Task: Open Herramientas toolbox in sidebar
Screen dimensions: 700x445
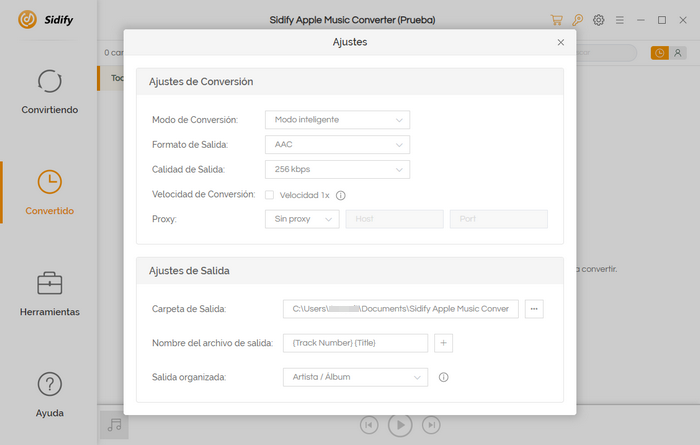Action: [50, 294]
